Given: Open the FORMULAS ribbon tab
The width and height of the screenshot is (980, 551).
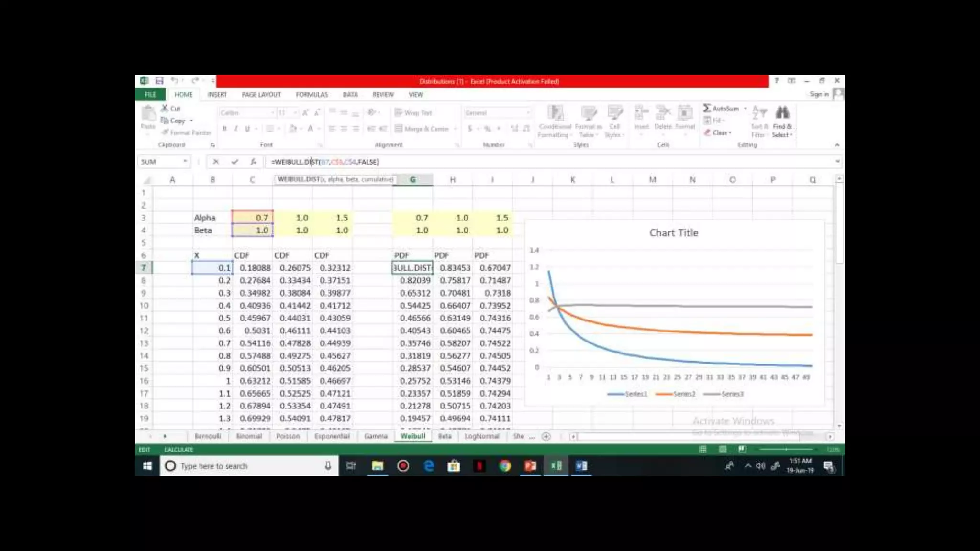Looking at the screenshot, I should click(x=312, y=95).
